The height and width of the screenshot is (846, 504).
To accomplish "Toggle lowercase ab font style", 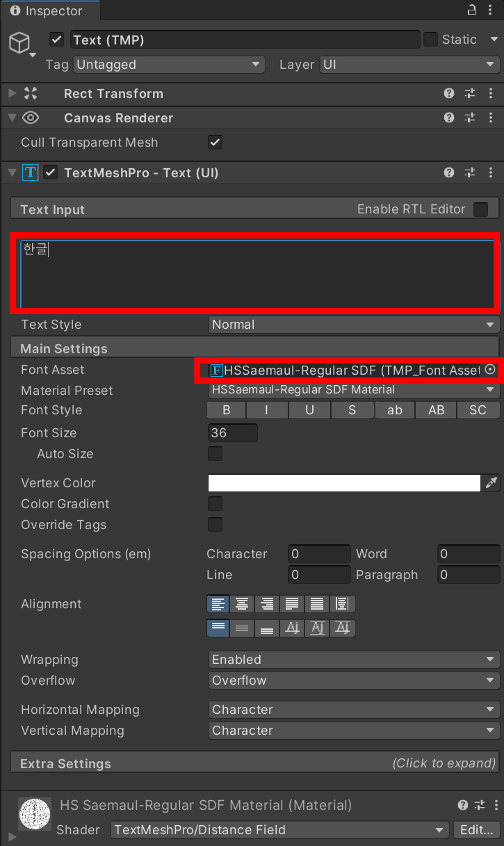I will [x=395, y=410].
